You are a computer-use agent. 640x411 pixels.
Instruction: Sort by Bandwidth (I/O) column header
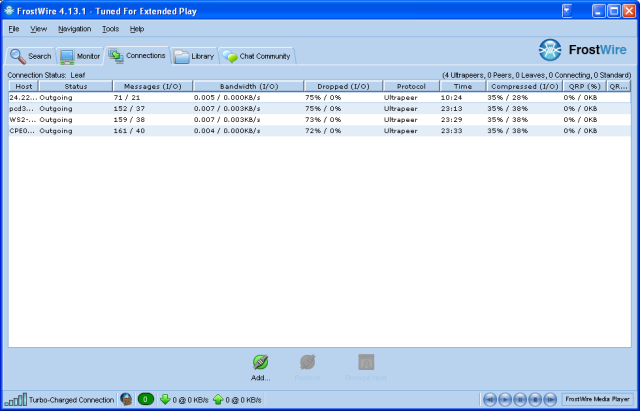(x=249, y=87)
